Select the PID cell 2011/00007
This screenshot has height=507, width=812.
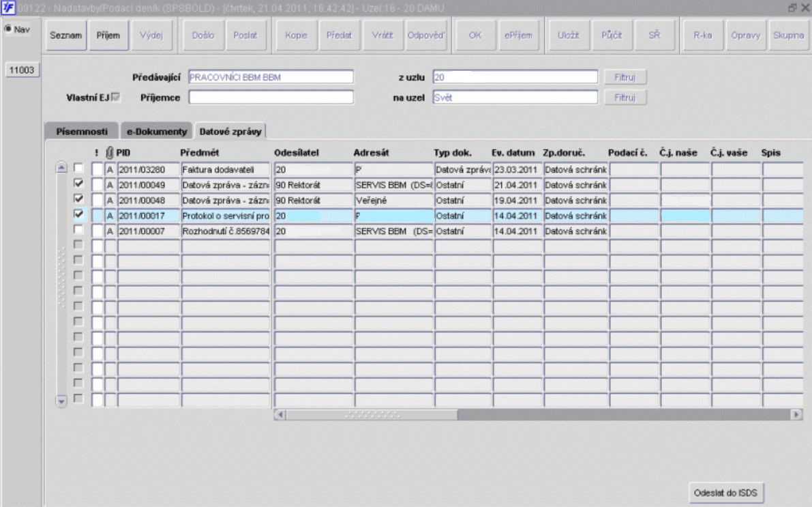149,231
